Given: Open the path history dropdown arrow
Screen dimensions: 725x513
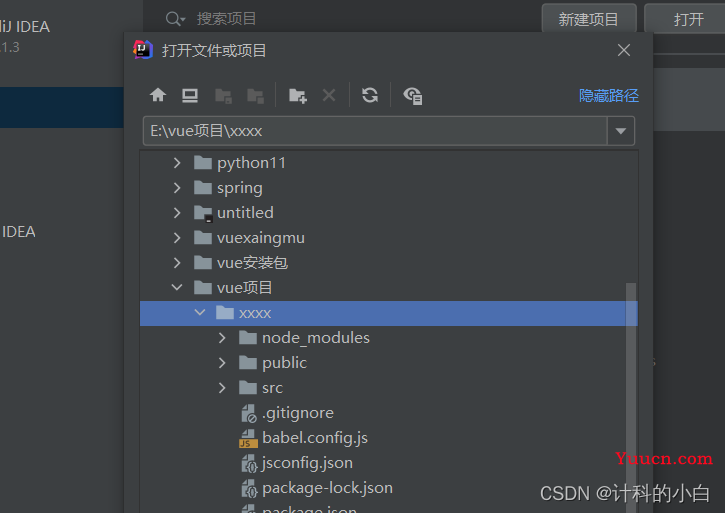Looking at the screenshot, I should click(621, 131).
